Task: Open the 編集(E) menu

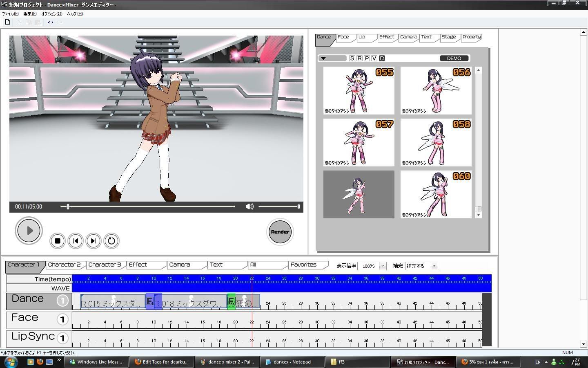Action: coord(30,13)
